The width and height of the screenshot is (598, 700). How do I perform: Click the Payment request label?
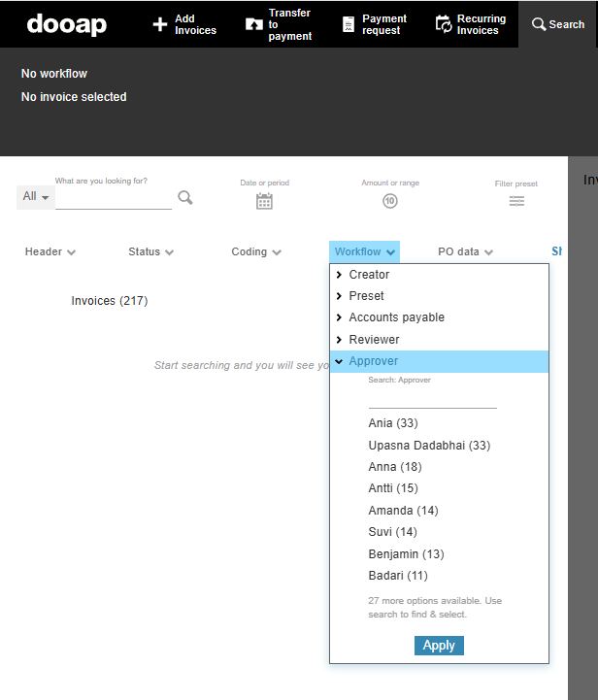(384, 24)
